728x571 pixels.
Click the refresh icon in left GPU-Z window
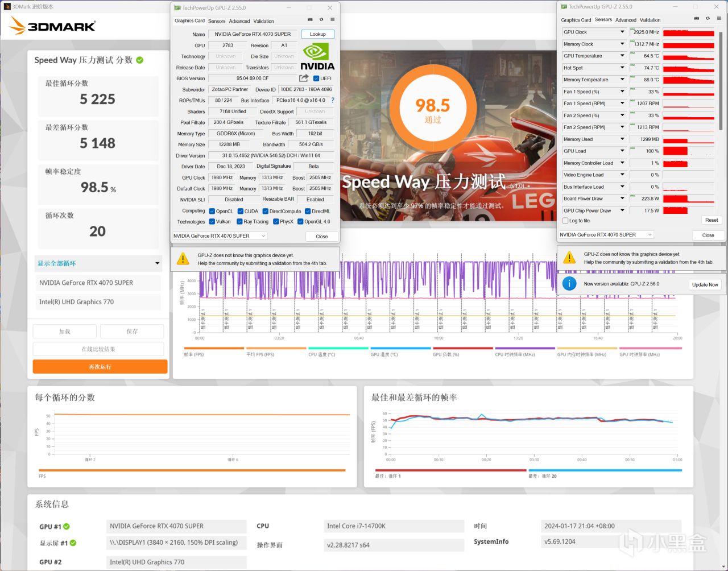(321, 20)
